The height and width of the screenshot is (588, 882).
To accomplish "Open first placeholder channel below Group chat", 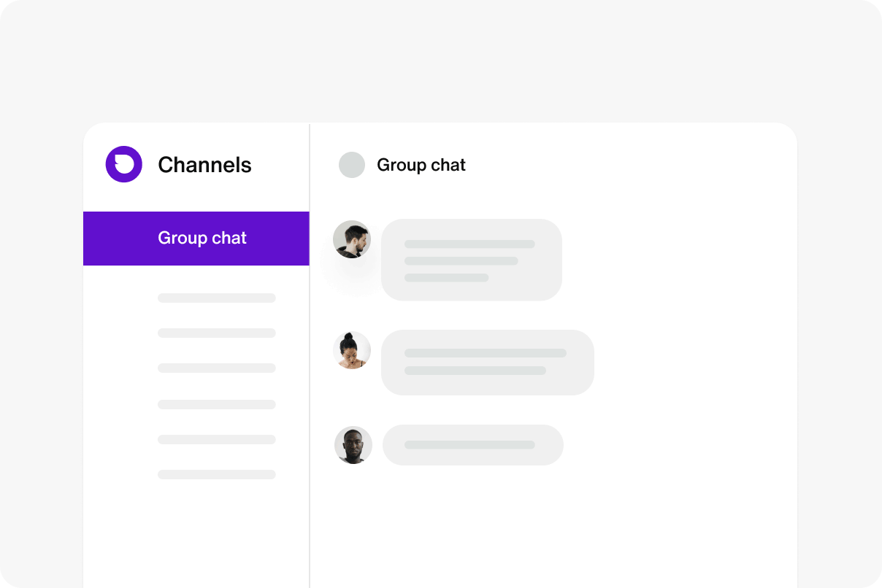I will [x=217, y=298].
